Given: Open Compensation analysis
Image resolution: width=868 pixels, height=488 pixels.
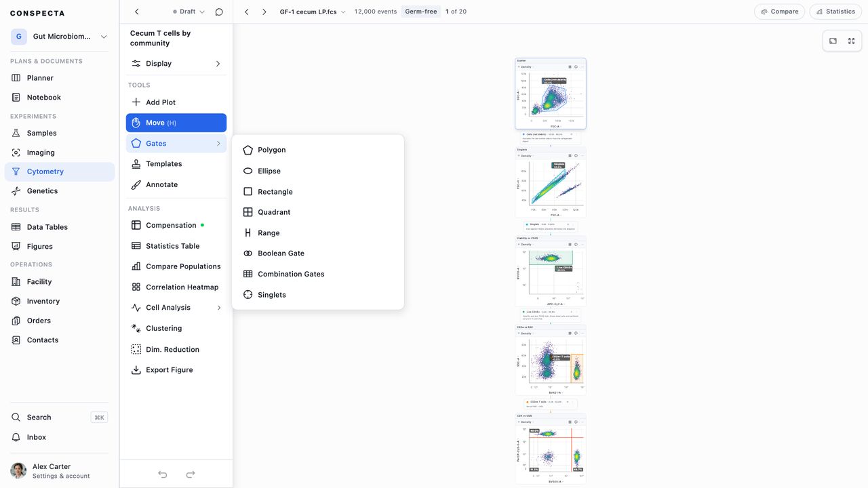Looking at the screenshot, I should (x=176, y=225).
